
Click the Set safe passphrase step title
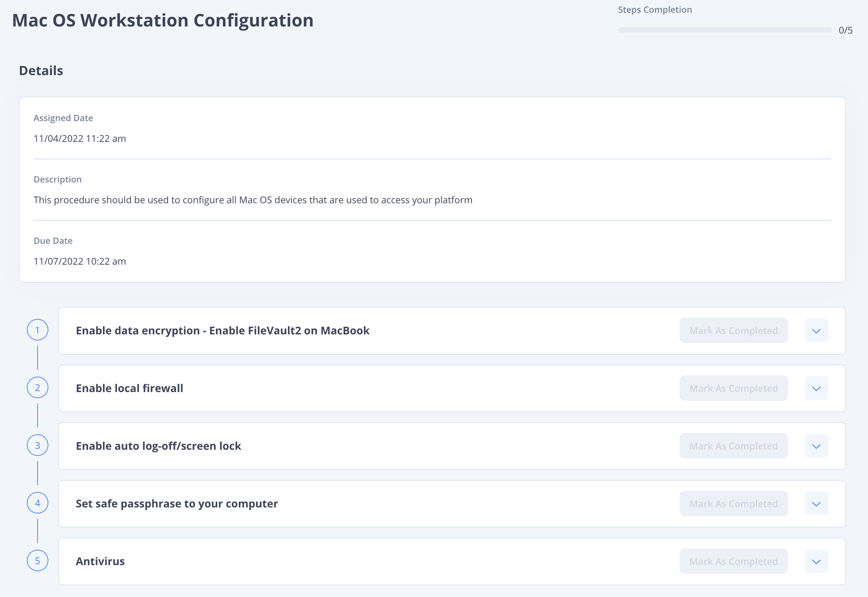176,503
